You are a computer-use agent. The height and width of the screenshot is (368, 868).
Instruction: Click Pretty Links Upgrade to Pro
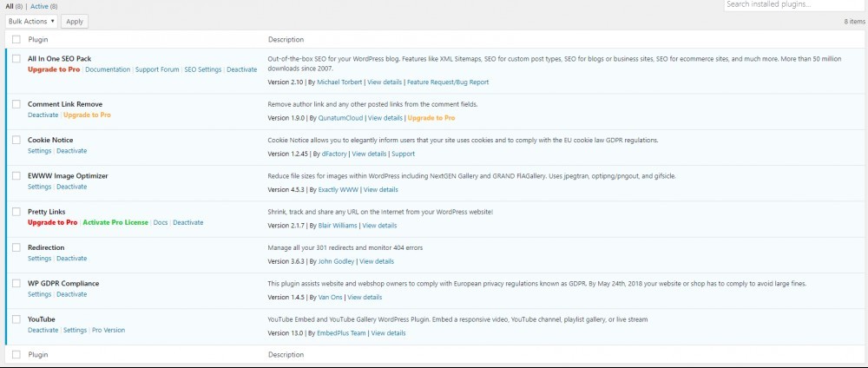coord(53,222)
